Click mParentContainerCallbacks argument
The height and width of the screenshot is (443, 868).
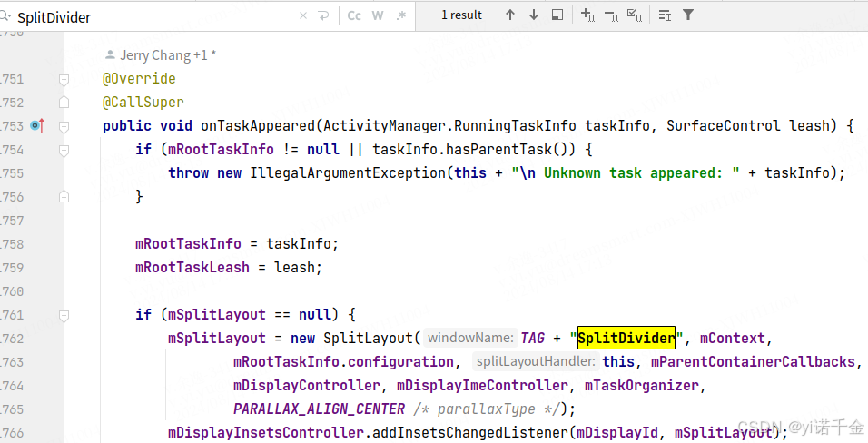coord(753,361)
